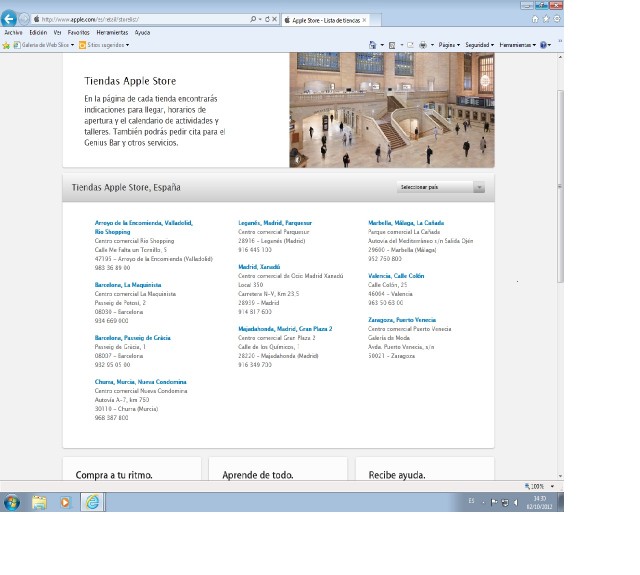The height and width of the screenshot is (575, 640).
Task: Open the Seleccionar país dropdown
Action: [x=440, y=187]
